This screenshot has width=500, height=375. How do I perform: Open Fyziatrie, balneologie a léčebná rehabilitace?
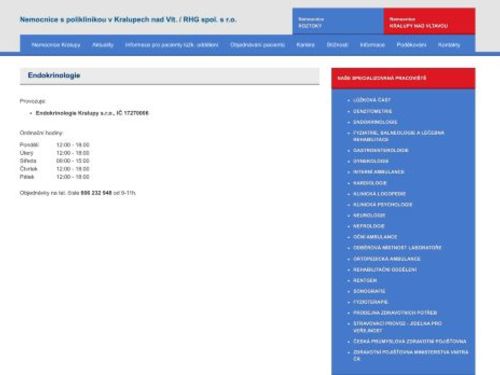tap(399, 136)
